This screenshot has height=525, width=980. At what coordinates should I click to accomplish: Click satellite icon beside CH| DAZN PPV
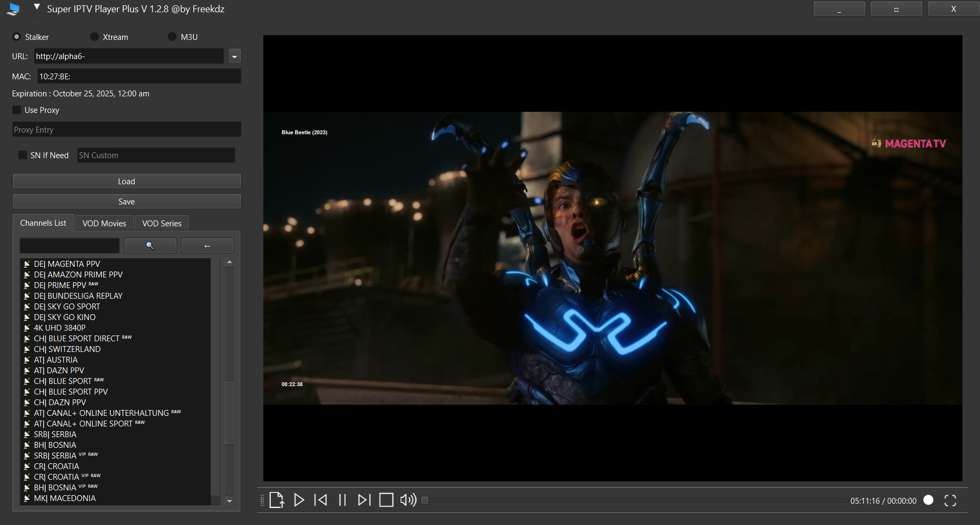[27, 403]
